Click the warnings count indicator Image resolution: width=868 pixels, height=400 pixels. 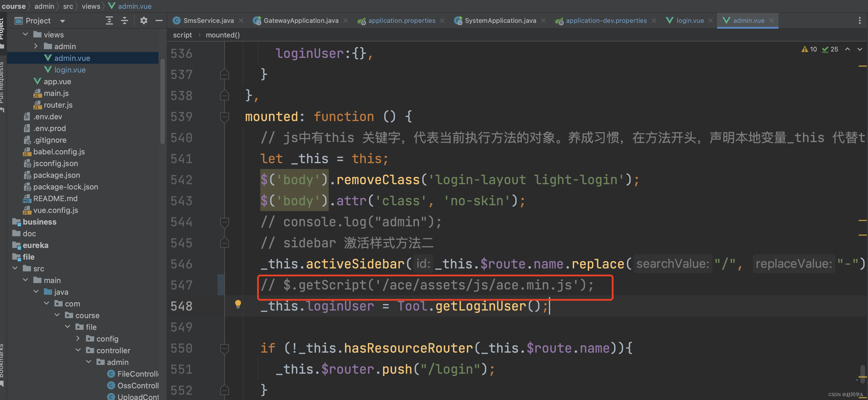coord(810,49)
